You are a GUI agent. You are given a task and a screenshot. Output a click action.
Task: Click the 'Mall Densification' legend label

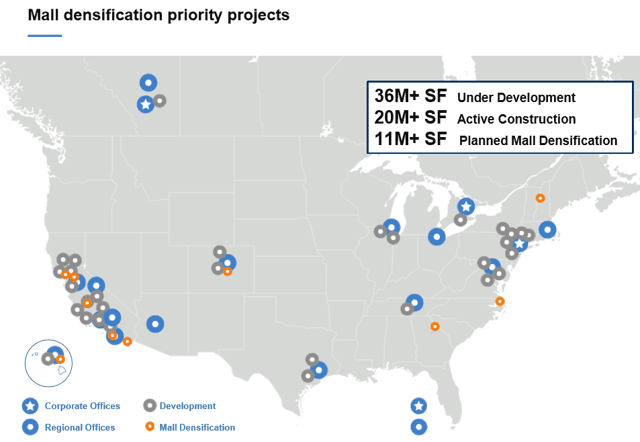197,428
